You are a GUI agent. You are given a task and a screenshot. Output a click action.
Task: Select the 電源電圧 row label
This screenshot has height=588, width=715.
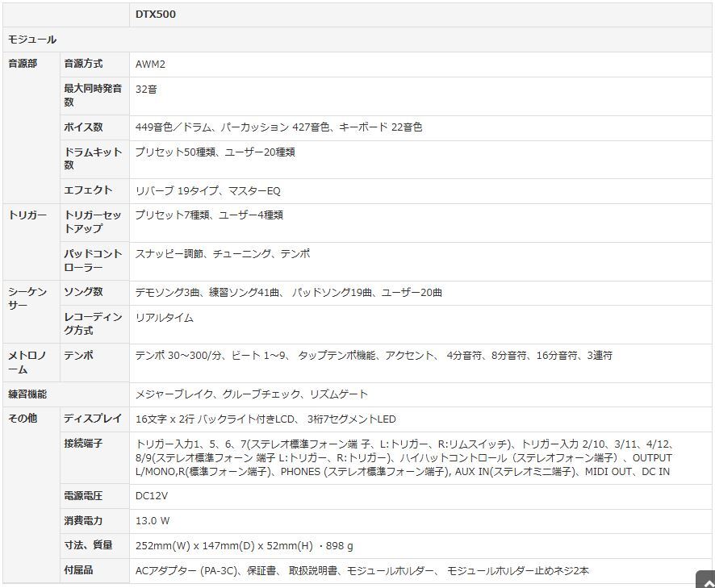point(83,495)
